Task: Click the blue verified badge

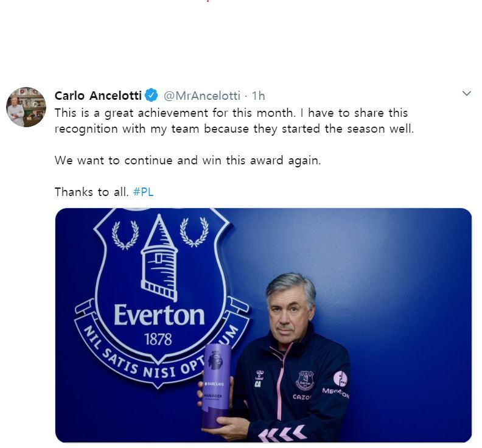Action: 152,96
